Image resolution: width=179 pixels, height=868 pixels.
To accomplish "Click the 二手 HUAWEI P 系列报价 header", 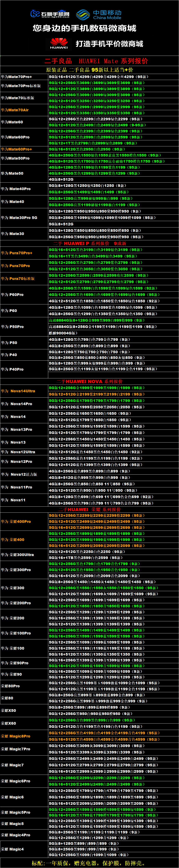I will 90,243.
